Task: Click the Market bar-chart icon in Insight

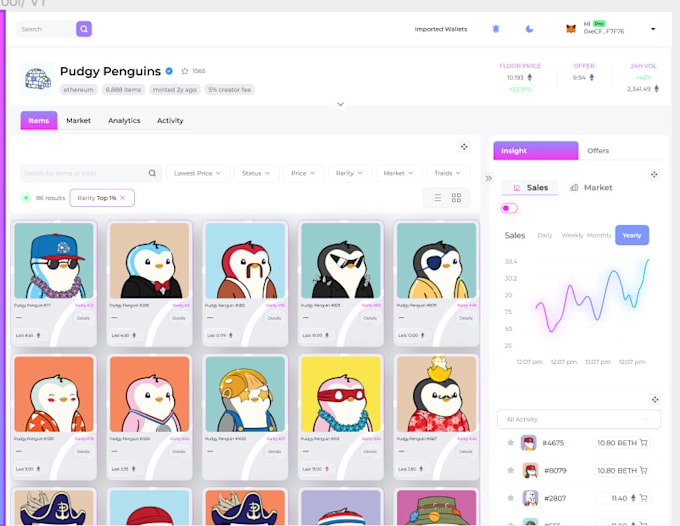Action: tap(574, 187)
